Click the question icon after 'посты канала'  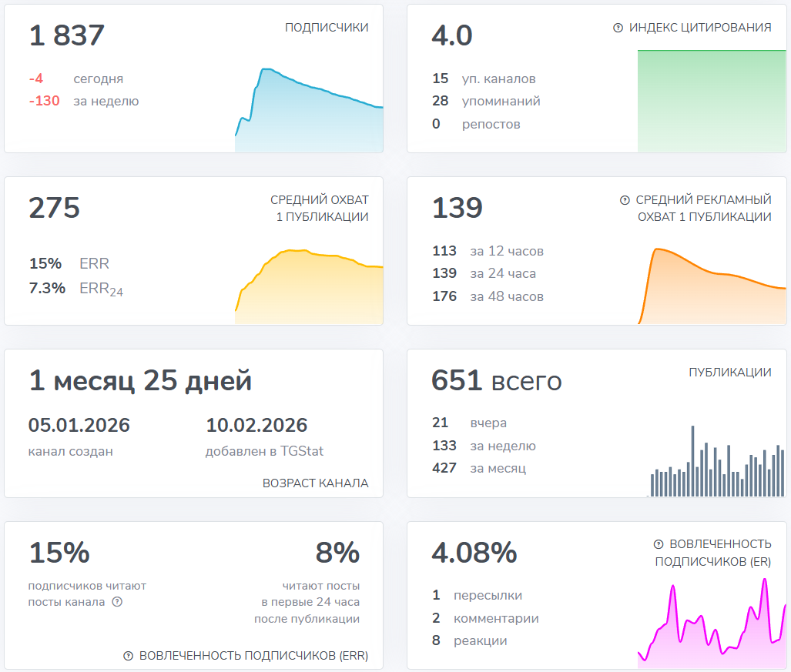pos(117,602)
